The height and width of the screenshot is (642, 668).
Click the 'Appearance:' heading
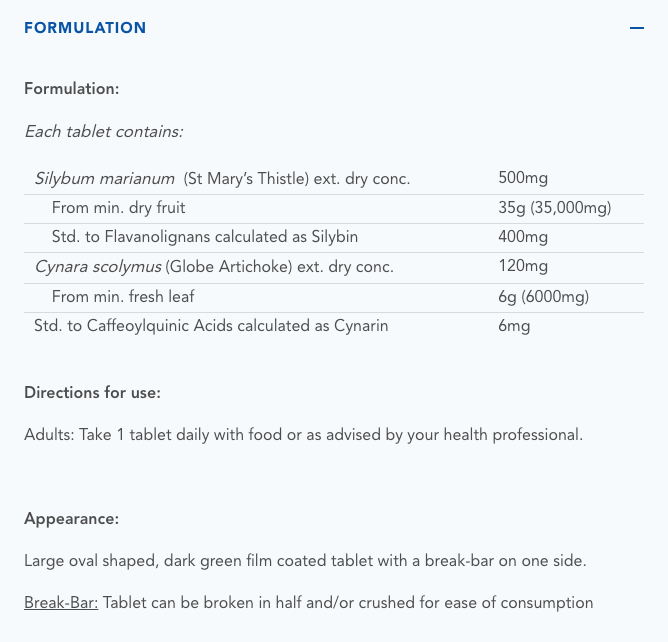(72, 519)
